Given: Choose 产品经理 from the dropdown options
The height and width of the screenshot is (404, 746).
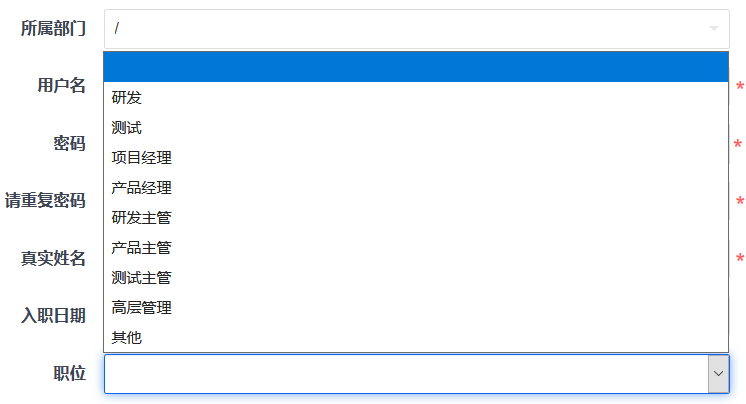Looking at the screenshot, I should click(142, 188).
